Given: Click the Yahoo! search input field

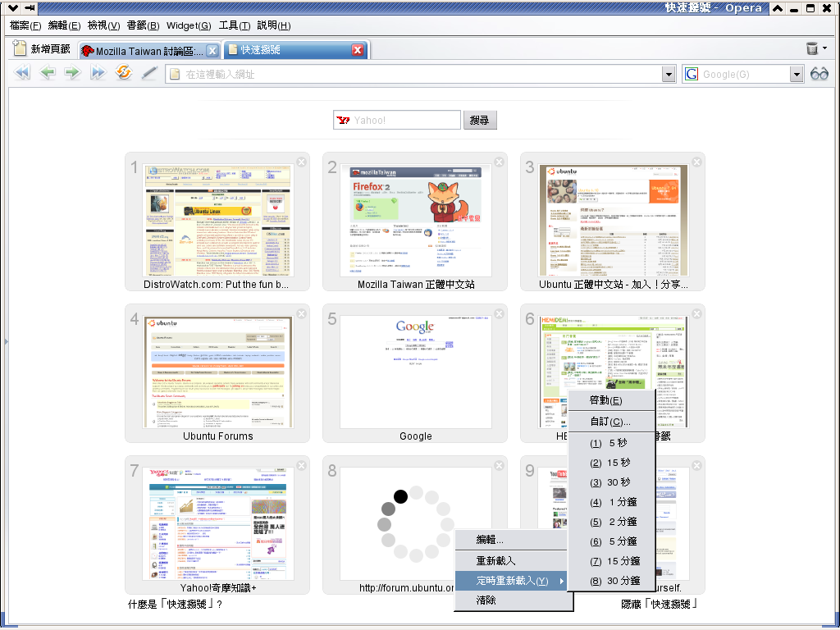Looking at the screenshot, I should (397, 120).
